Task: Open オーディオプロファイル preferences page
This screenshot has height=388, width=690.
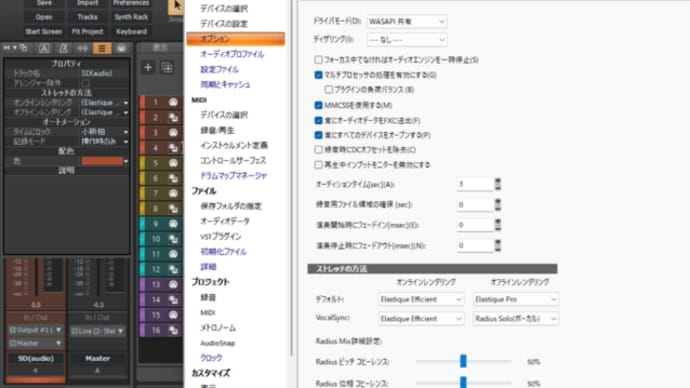Action: pyautogui.click(x=232, y=54)
